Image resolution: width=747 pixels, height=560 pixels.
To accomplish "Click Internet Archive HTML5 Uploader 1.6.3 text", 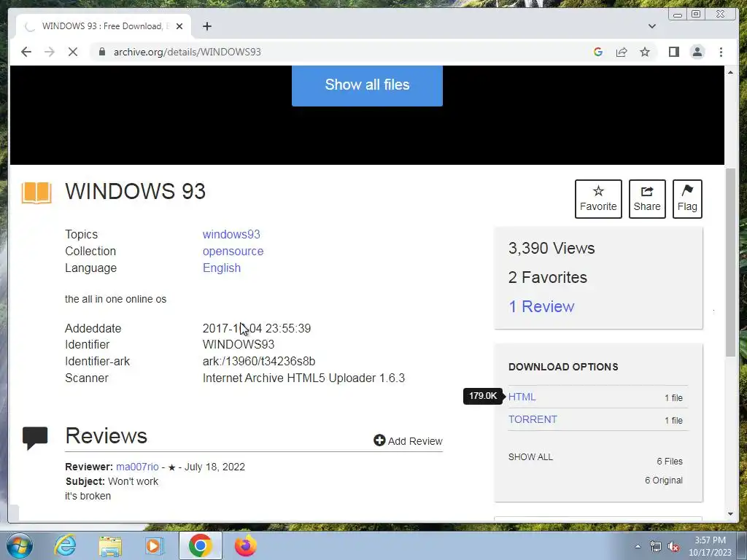I will click(x=303, y=378).
